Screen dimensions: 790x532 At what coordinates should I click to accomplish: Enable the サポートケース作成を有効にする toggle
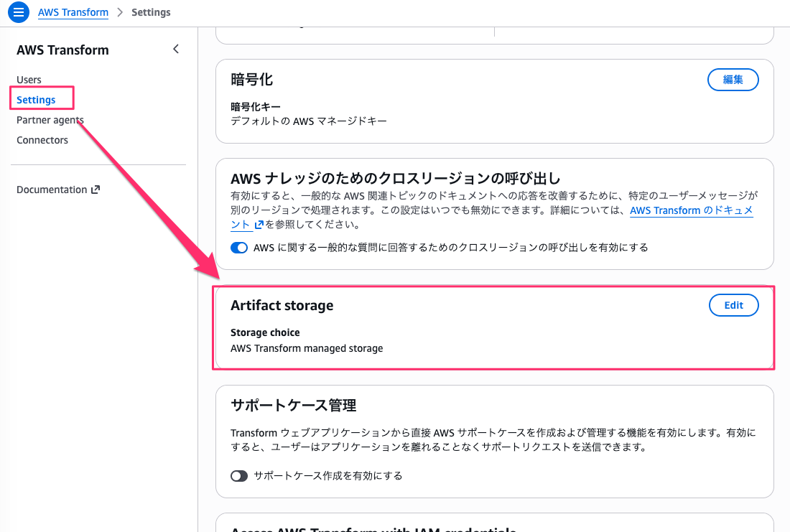(239, 476)
